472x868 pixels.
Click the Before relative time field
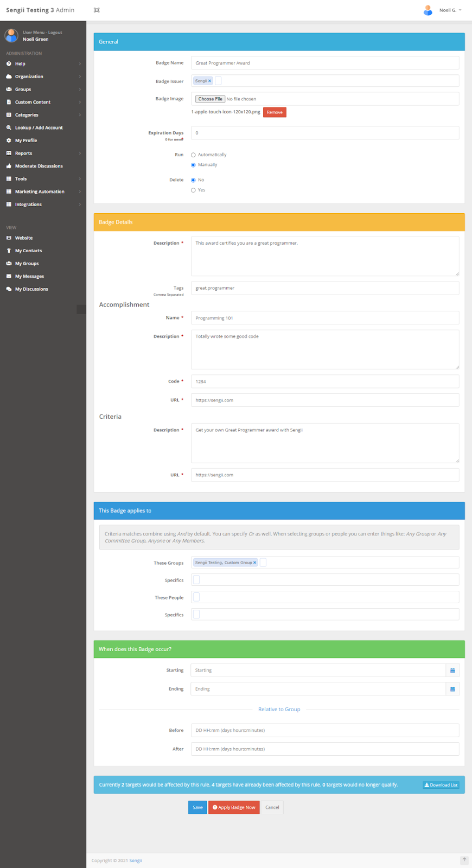pos(325,730)
